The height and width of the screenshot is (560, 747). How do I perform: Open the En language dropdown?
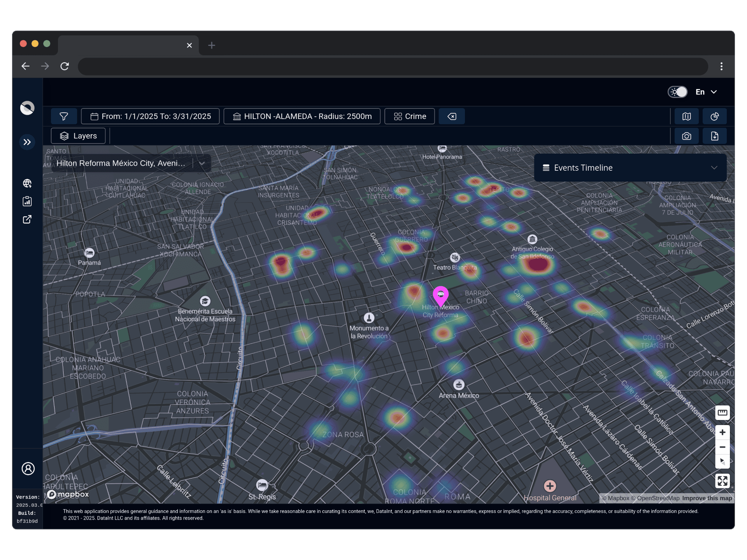click(x=706, y=92)
